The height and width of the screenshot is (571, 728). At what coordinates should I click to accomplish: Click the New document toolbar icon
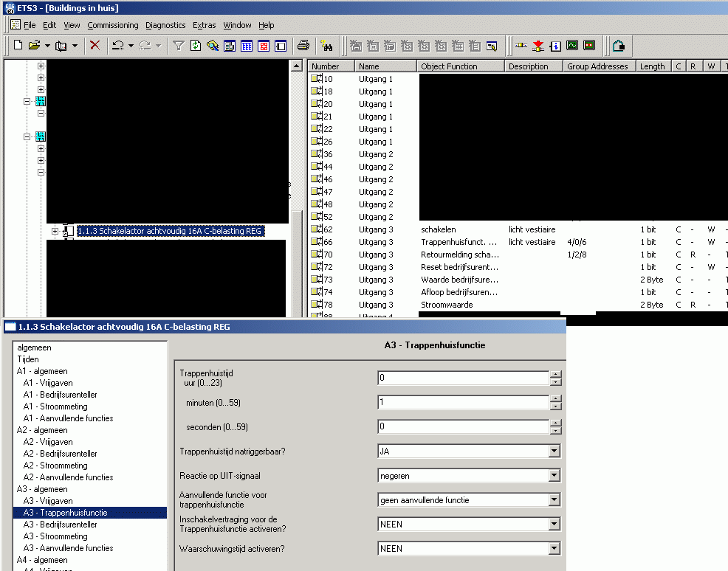(18, 46)
